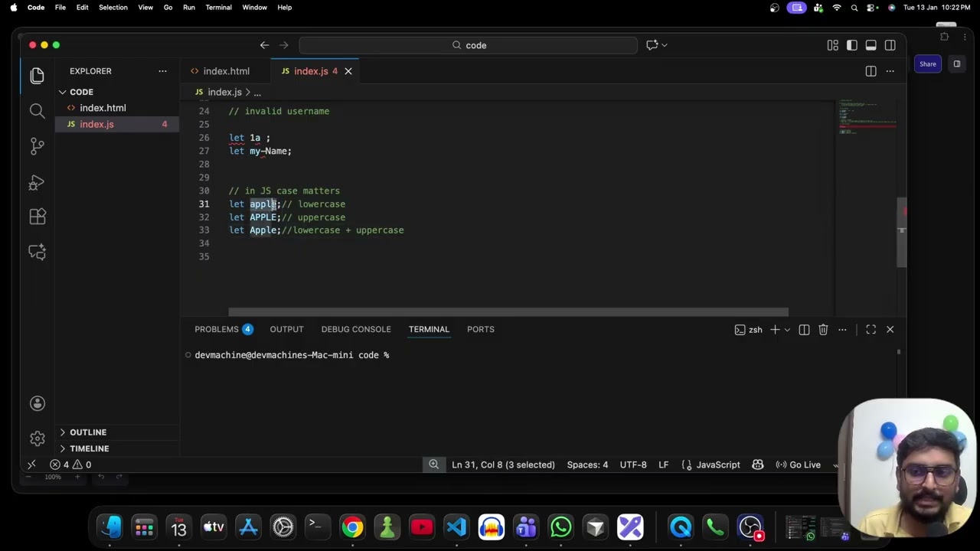Launch WhatsApp from the Dock
Image resolution: width=980 pixels, height=551 pixels.
click(560, 527)
